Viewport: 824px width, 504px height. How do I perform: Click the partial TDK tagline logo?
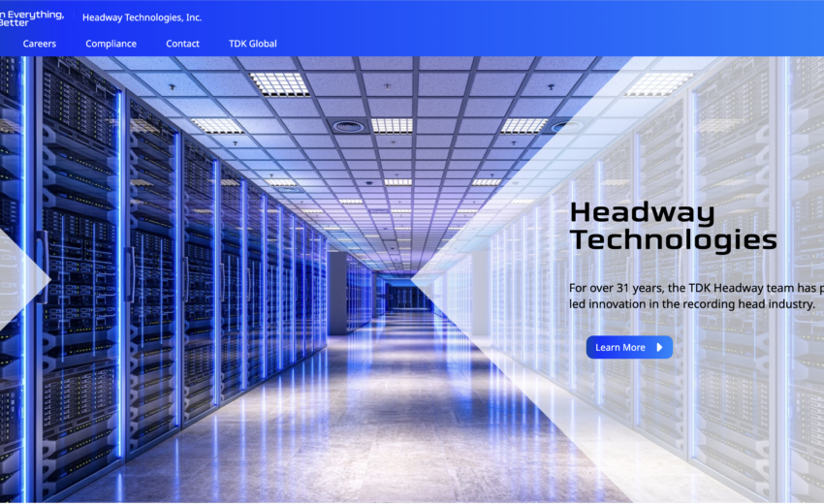point(32,18)
